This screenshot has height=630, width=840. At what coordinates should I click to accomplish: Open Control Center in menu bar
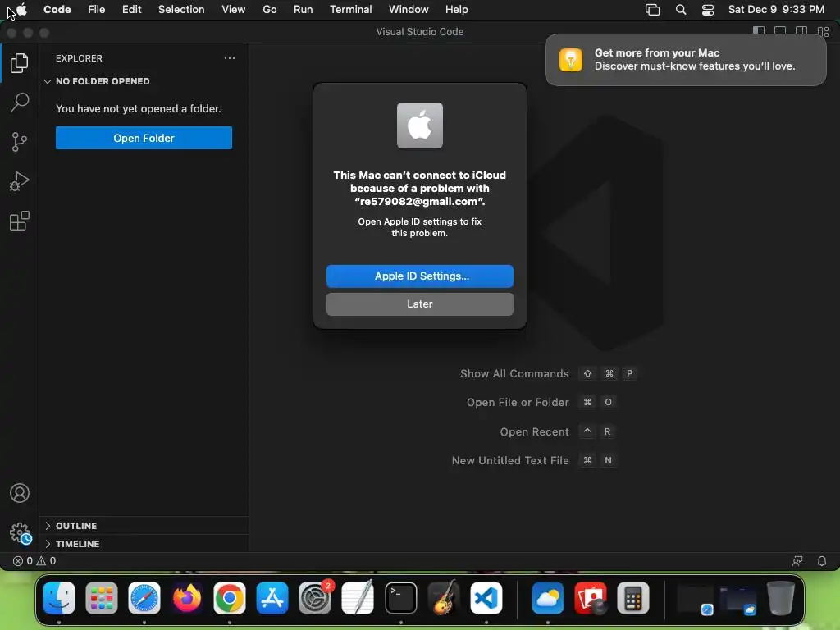pyautogui.click(x=708, y=9)
